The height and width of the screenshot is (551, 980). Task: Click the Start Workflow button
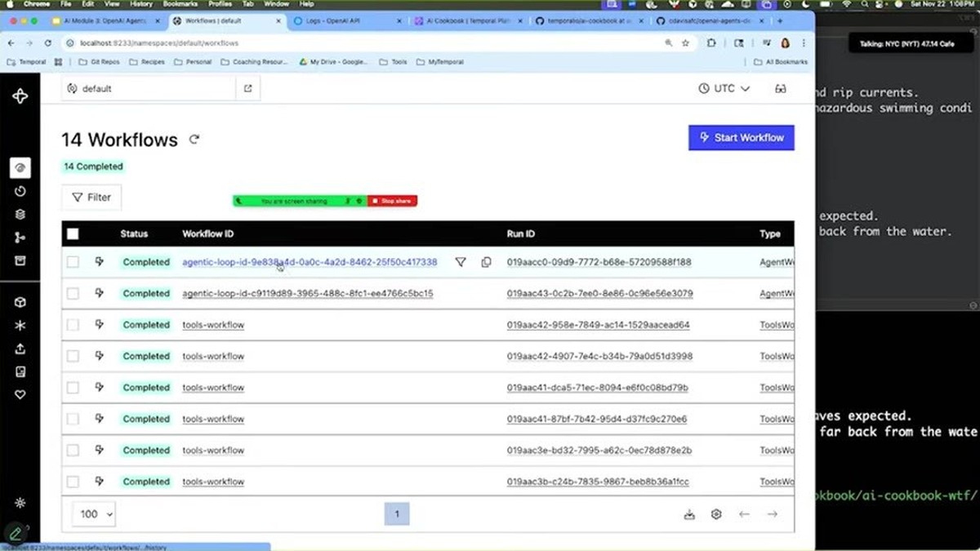coord(742,138)
